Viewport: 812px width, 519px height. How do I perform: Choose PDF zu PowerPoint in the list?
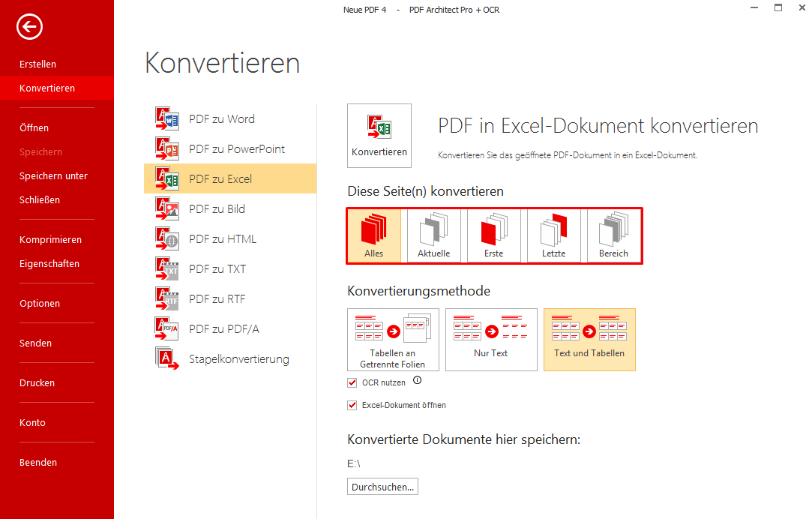click(x=230, y=148)
